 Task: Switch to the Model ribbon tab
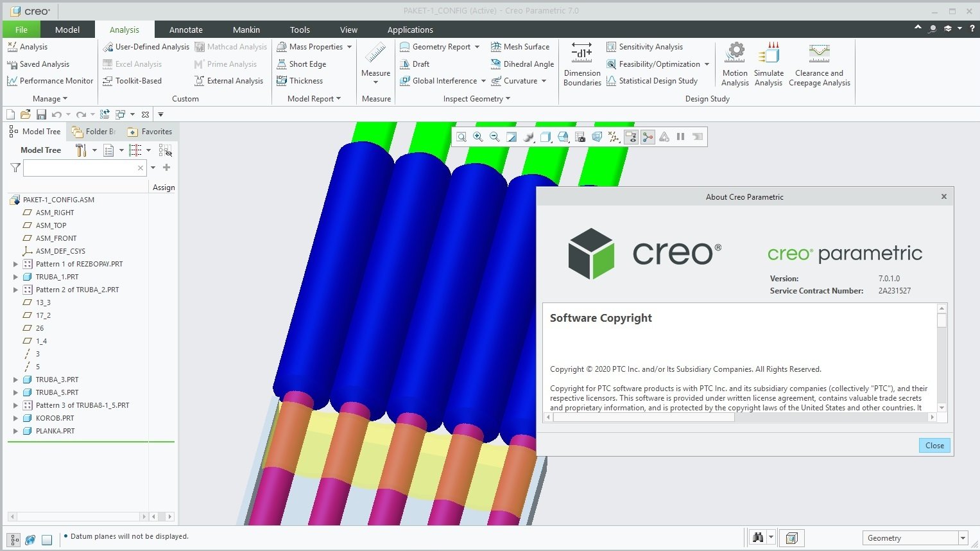(x=67, y=30)
